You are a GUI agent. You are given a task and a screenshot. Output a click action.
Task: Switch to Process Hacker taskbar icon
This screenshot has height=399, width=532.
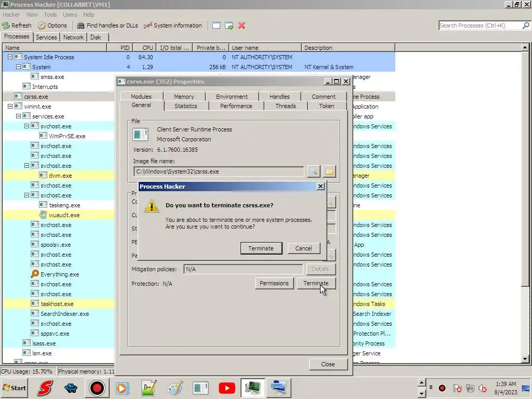(x=253, y=388)
